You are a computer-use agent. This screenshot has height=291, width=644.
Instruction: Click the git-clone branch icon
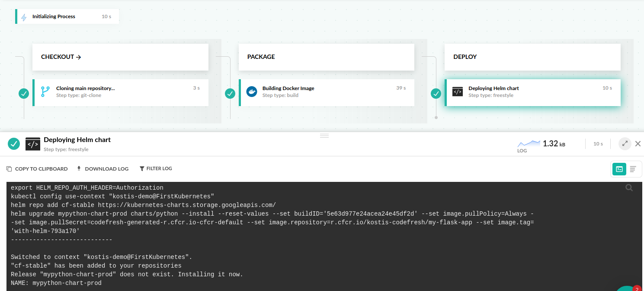pos(45,92)
